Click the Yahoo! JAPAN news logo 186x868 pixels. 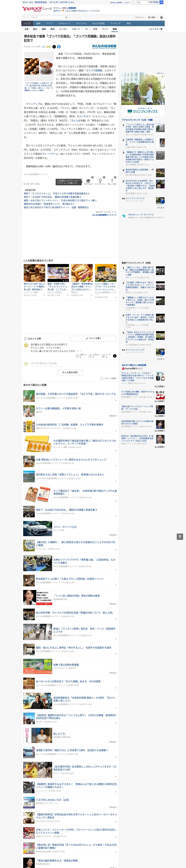tap(37, 9)
